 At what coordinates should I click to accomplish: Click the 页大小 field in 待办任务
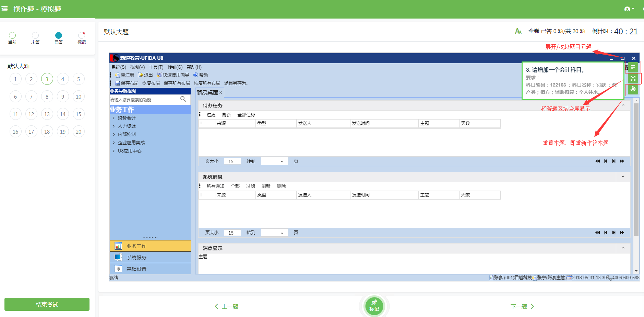[232, 161]
